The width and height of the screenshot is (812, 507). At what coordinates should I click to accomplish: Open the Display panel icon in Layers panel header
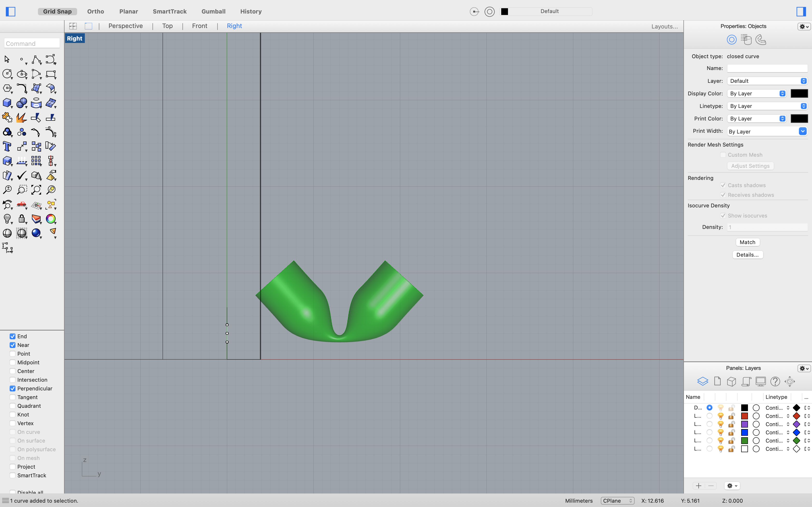(761, 381)
